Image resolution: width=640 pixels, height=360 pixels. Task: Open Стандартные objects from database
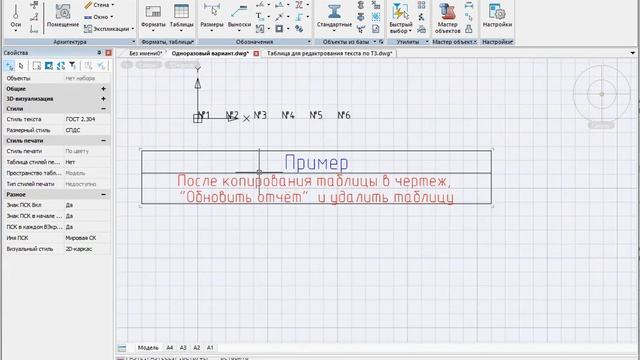(x=334, y=16)
